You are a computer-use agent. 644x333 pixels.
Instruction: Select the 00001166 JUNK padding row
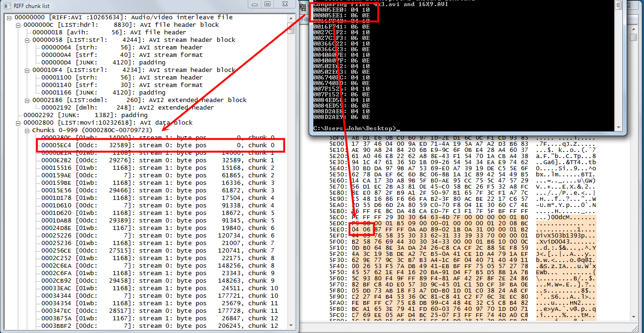coord(103,93)
